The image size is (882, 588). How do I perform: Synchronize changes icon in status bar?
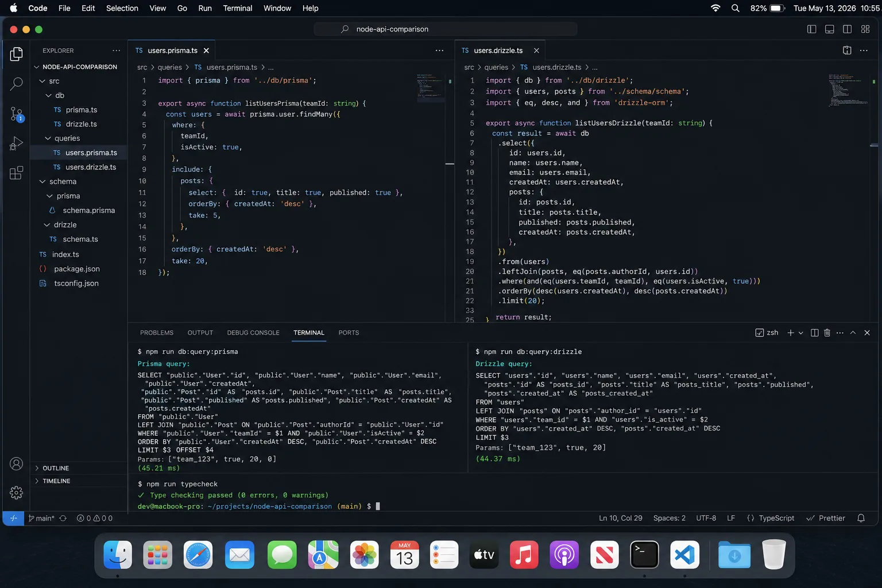pyautogui.click(x=63, y=518)
